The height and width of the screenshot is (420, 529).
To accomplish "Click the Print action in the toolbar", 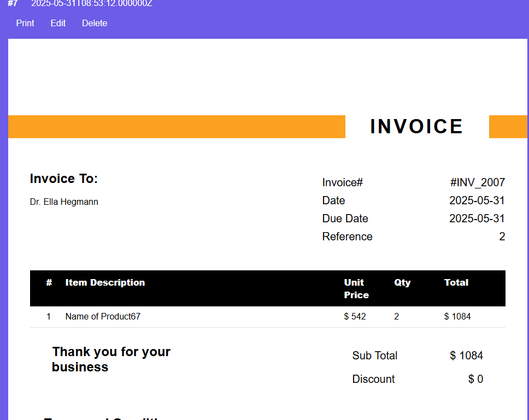I will pos(25,23).
